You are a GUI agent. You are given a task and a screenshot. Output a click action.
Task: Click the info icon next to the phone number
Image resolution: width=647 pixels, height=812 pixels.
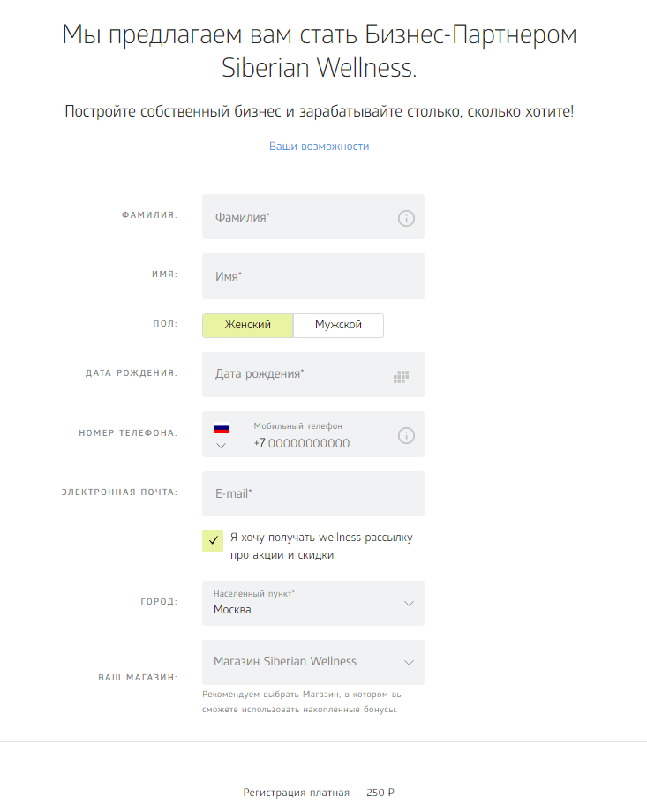click(x=406, y=434)
